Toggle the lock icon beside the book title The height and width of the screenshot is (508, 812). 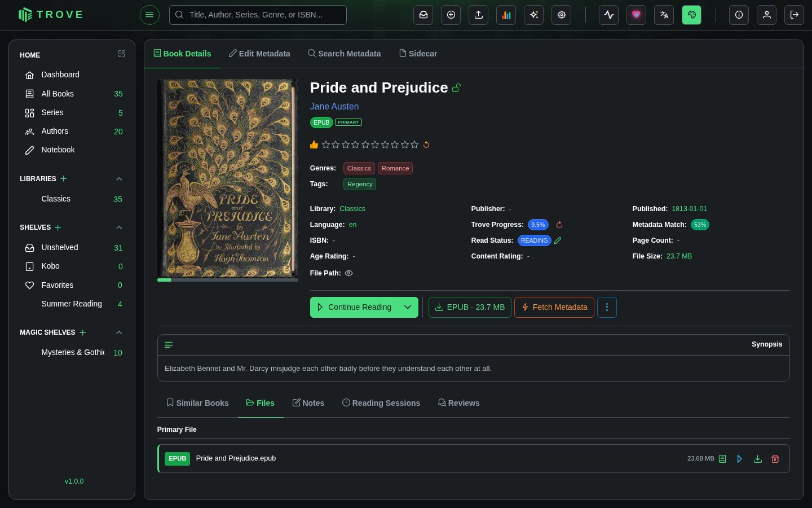(x=457, y=87)
